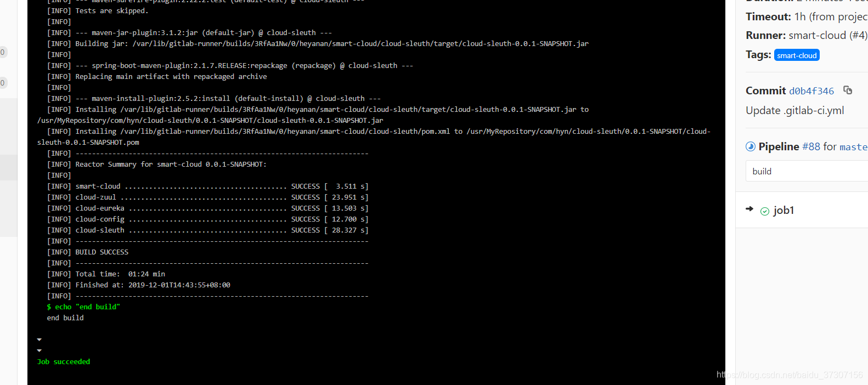Click the maven-install-plugin log line
Screen dimensions: 868x385
[214, 98]
